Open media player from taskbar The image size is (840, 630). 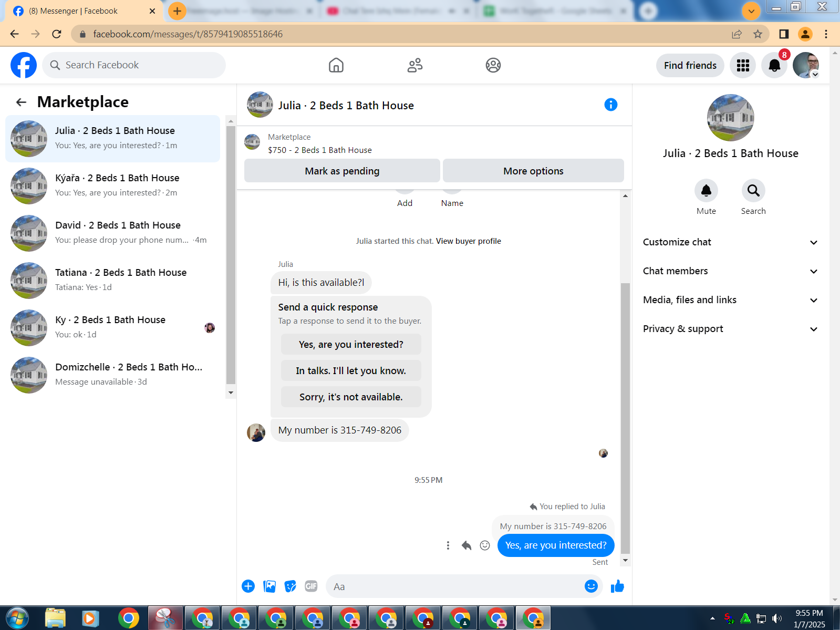click(x=91, y=618)
